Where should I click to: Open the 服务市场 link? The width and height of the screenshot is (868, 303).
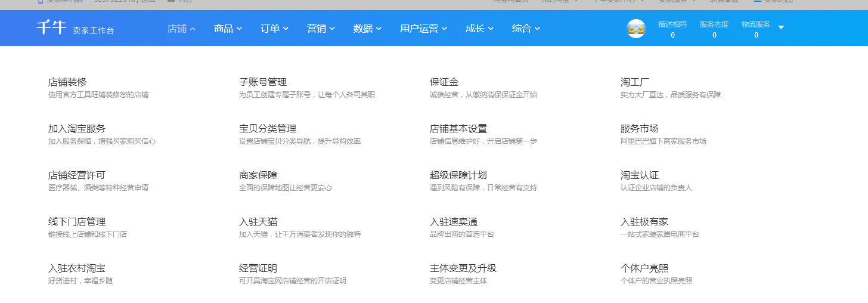pyautogui.click(x=640, y=128)
